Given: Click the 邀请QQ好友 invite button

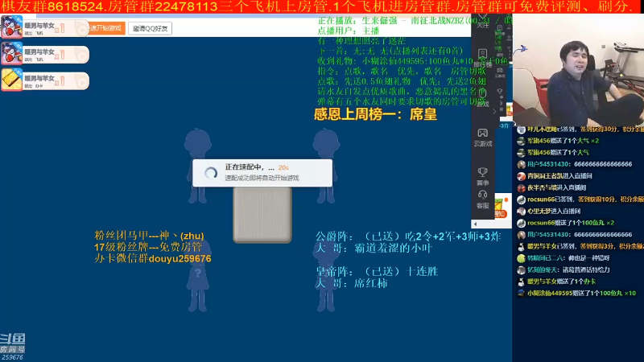Looking at the screenshot, I should tap(150, 28).
